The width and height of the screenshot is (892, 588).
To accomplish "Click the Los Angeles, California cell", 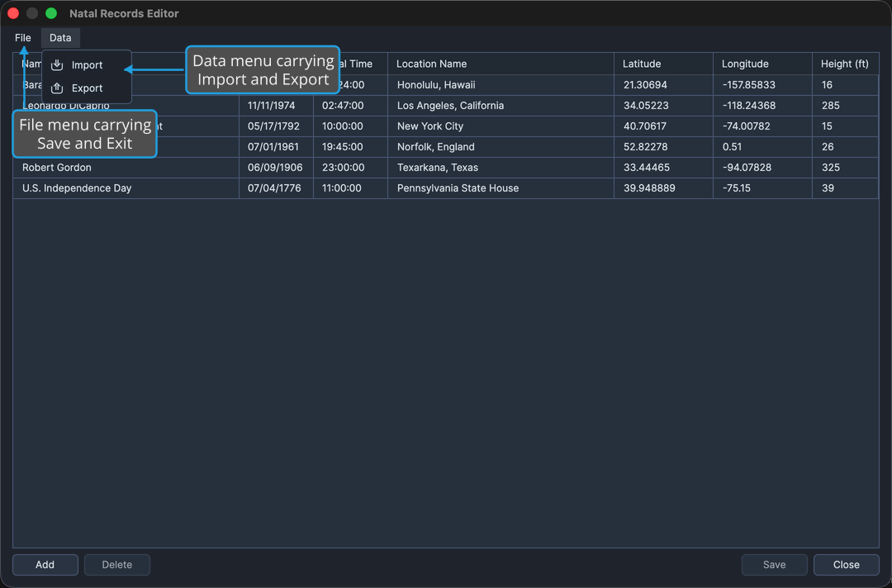I will [501, 106].
